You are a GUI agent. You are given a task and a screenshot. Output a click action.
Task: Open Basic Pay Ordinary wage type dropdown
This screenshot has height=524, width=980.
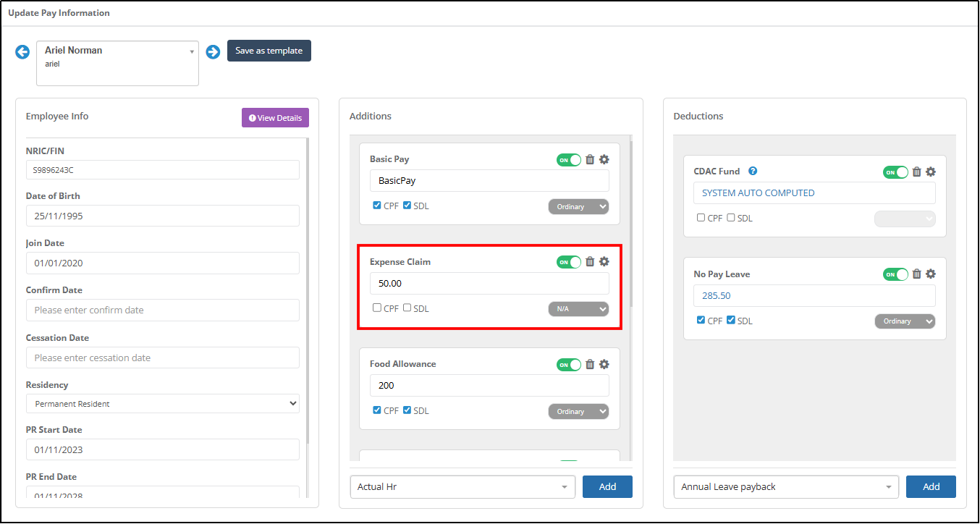578,206
